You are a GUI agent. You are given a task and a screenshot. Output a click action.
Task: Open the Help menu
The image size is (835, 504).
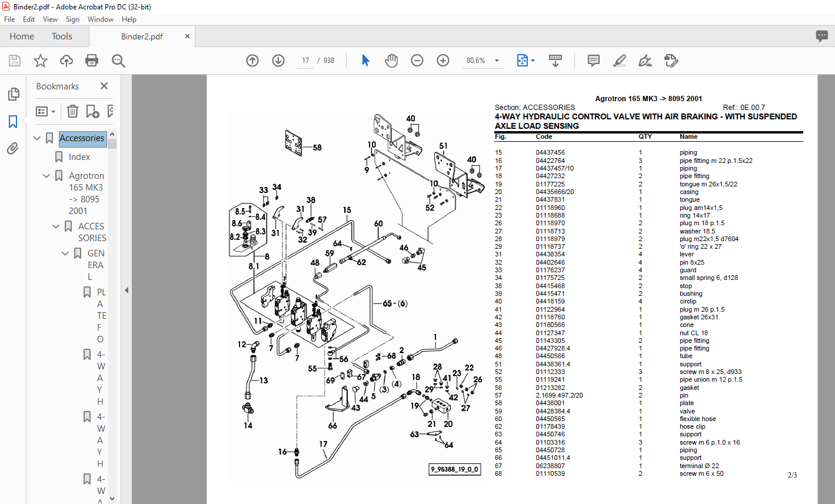point(129,19)
